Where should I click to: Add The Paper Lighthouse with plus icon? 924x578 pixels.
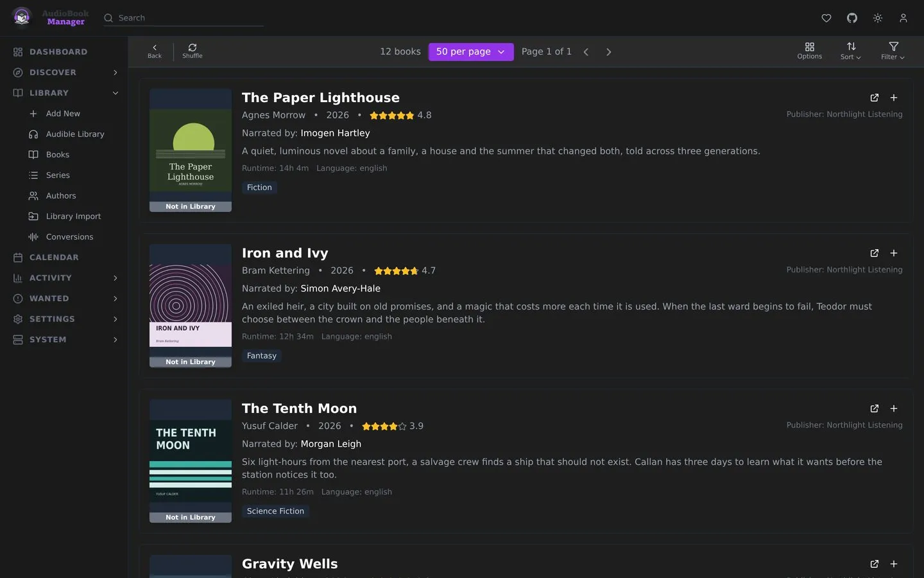coord(894,98)
